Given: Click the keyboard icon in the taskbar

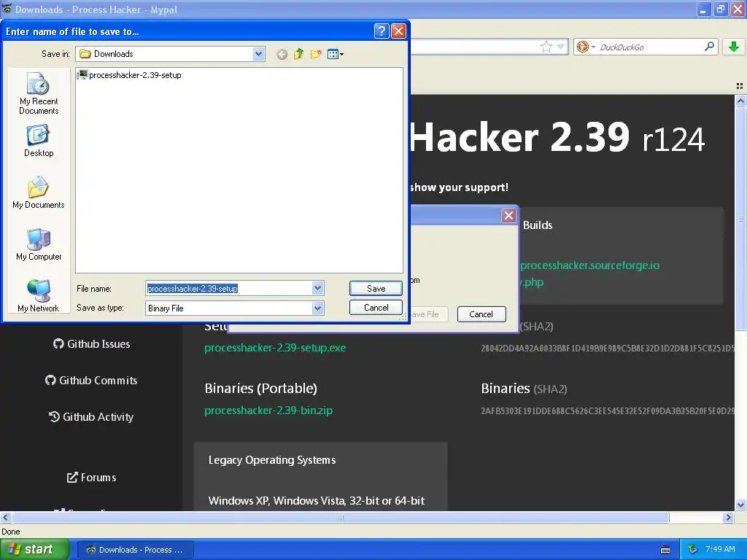Looking at the screenshot, I should [665, 550].
